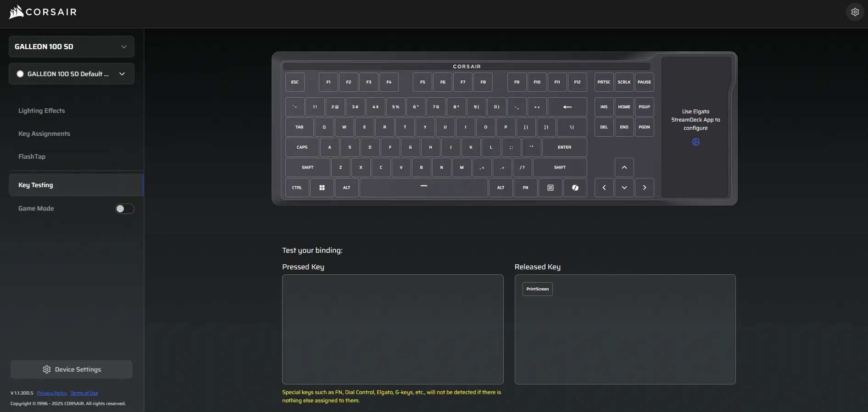Screen dimensions: 868x412
Task: Click the END key on the keyboard
Action: tap(624, 127)
